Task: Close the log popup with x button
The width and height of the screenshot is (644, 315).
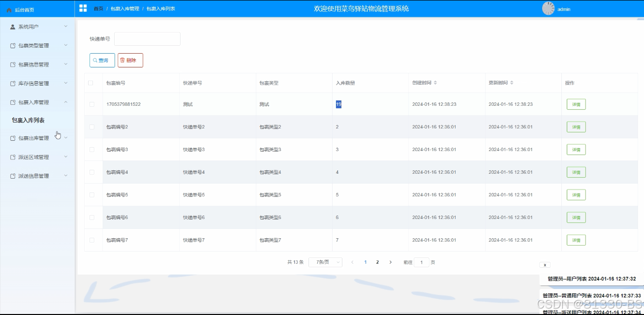Action: pos(545,265)
